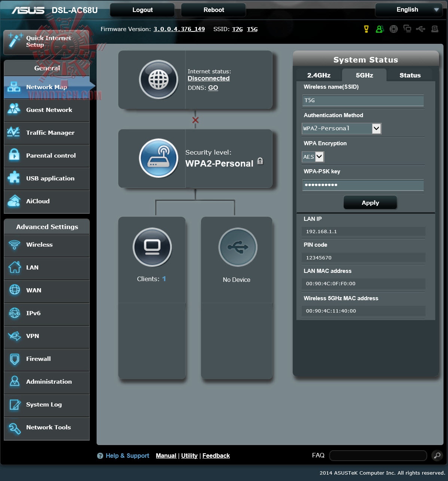Click 5GHz MAC address 00:90:4C:11:40:00

pyautogui.click(x=331, y=311)
